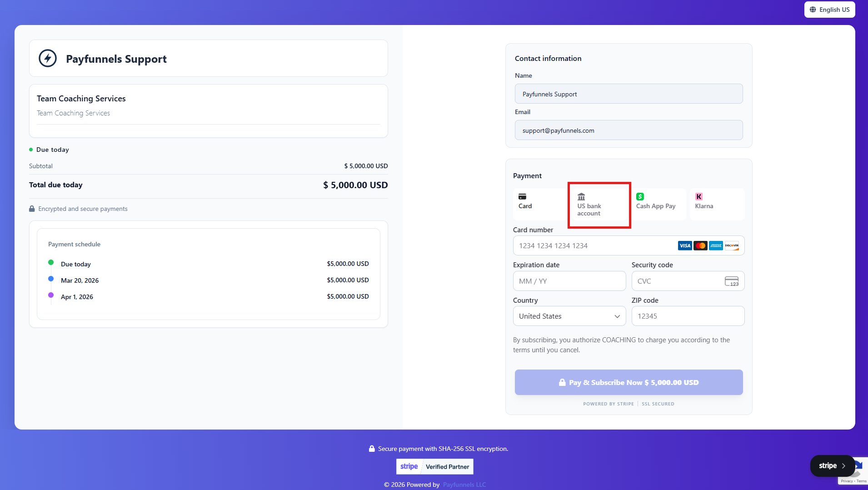This screenshot has height=490, width=868.
Task: Select the Card payment tab
Action: coord(540,205)
